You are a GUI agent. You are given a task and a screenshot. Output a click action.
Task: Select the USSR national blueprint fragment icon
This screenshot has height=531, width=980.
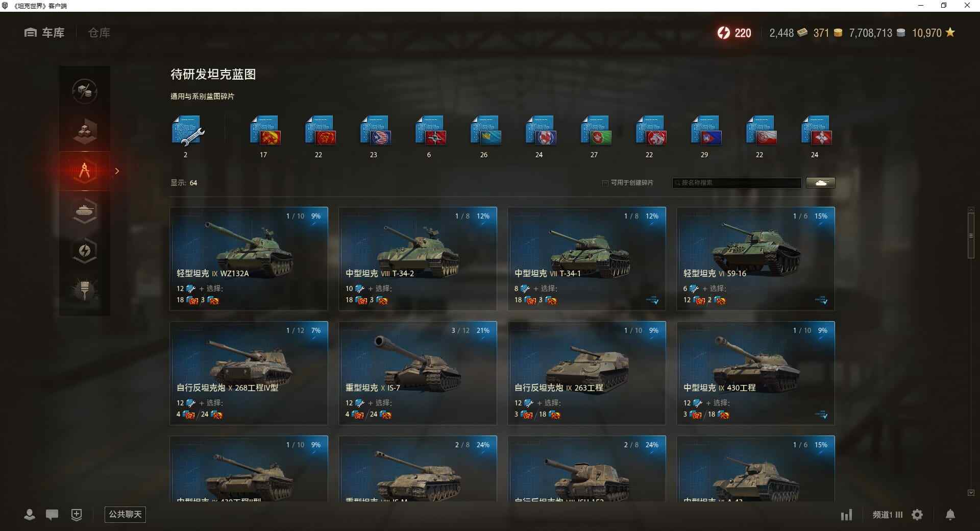click(265, 131)
